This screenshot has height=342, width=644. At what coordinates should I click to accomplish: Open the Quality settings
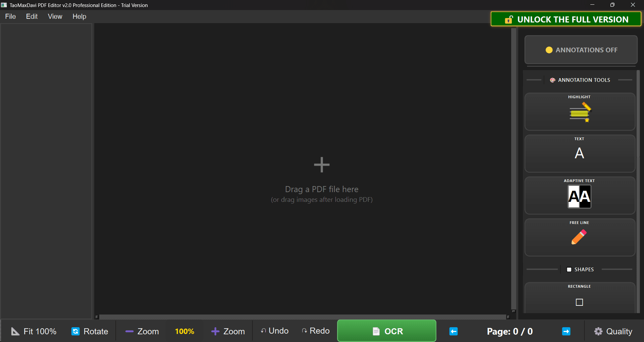coord(613,331)
